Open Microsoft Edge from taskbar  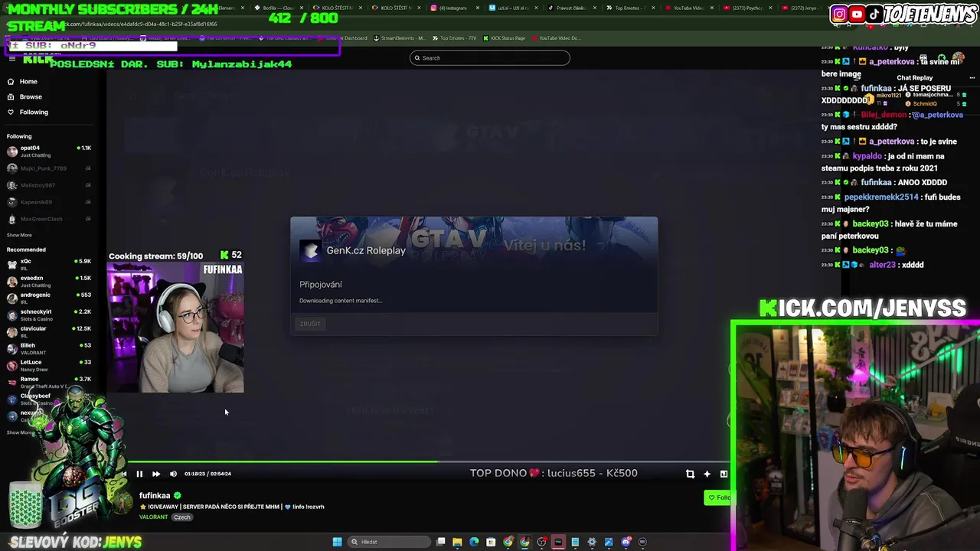click(x=474, y=542)
